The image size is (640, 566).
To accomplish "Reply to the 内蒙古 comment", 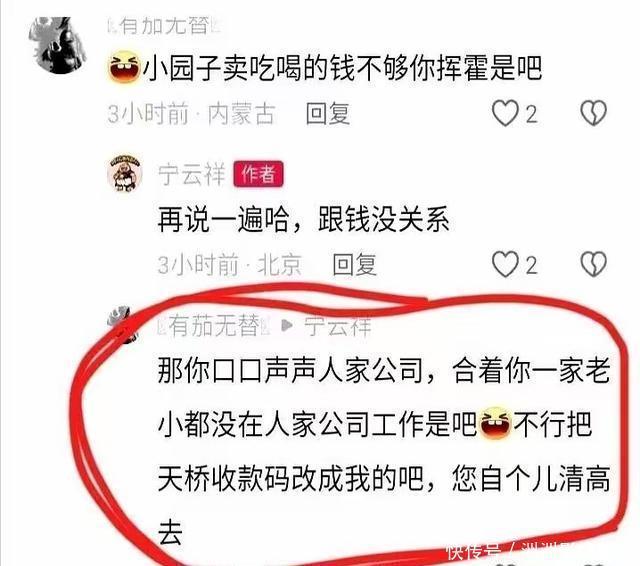I will (x=328, y=113).
